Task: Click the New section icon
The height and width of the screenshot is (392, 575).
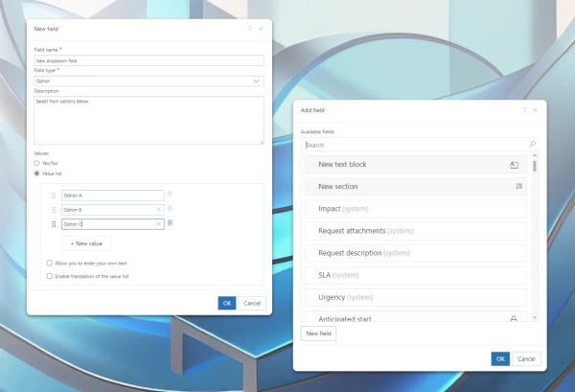Action: coord(518,186)
